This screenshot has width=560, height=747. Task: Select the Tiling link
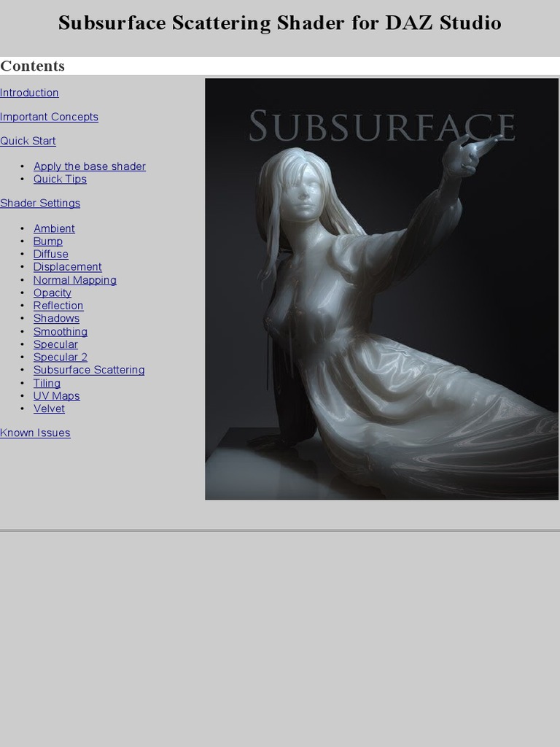tap(47, 383)
